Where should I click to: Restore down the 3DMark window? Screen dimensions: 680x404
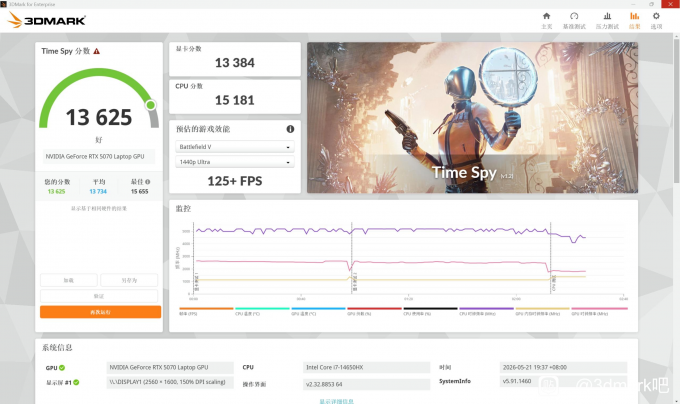click(651, 4)
